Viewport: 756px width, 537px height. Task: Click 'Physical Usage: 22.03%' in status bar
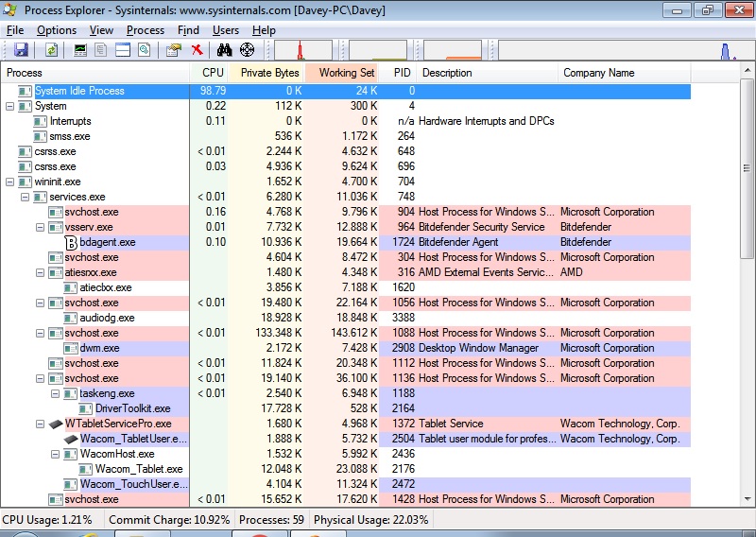click(x=370, y=520)
